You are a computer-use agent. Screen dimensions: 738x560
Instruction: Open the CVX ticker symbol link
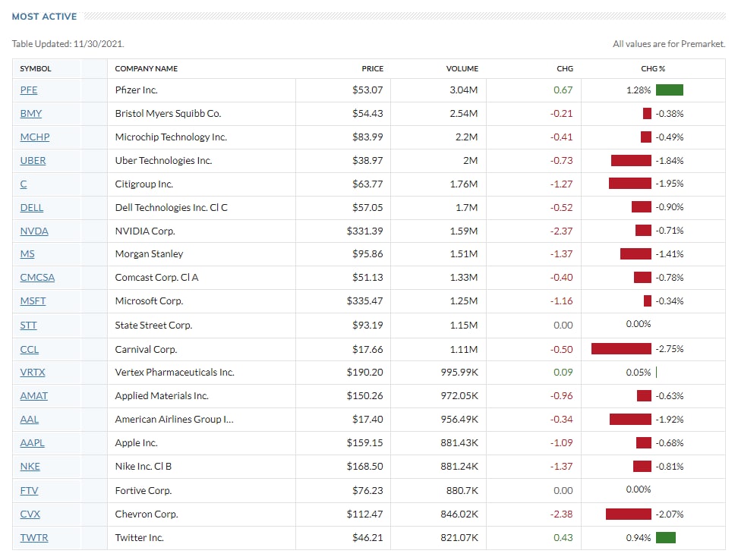coord(30,514)
